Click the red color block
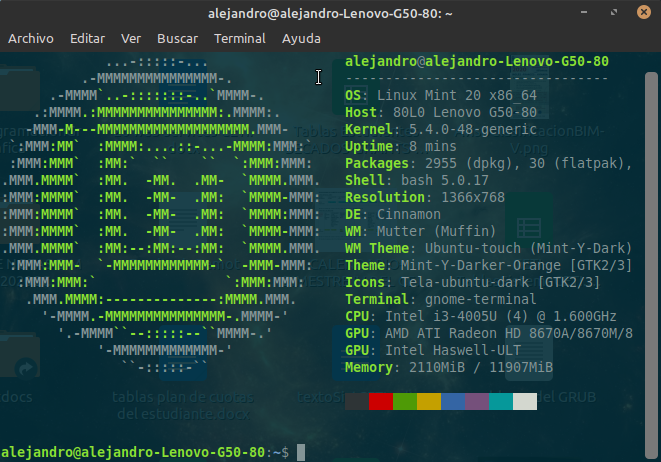This screenshot has width=661, height=462. (381, 401)
